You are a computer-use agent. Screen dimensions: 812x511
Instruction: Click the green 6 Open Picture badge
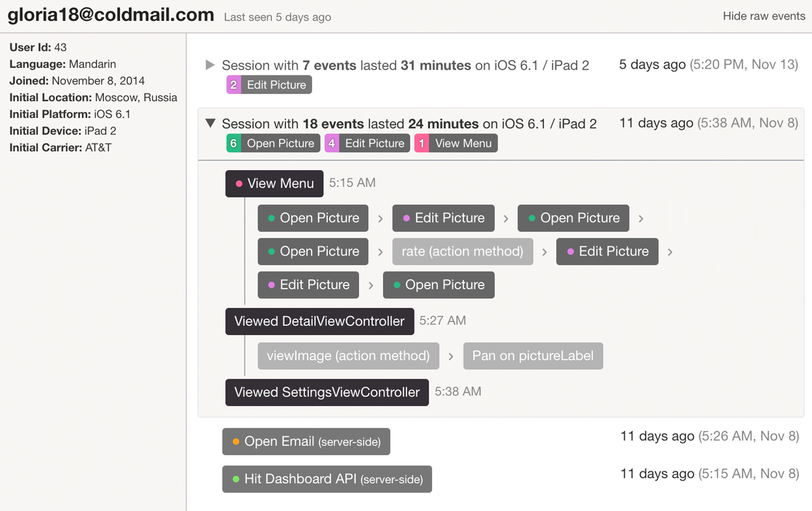273,143
